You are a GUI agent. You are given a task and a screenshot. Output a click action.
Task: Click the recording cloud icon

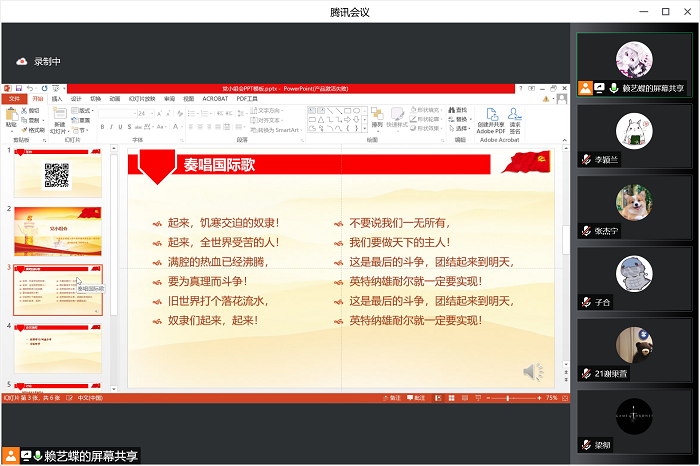(22, 61)
